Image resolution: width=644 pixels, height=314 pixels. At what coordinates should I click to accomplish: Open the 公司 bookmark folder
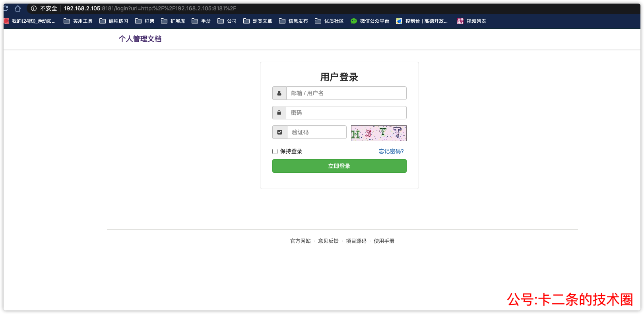coord(227,21)
